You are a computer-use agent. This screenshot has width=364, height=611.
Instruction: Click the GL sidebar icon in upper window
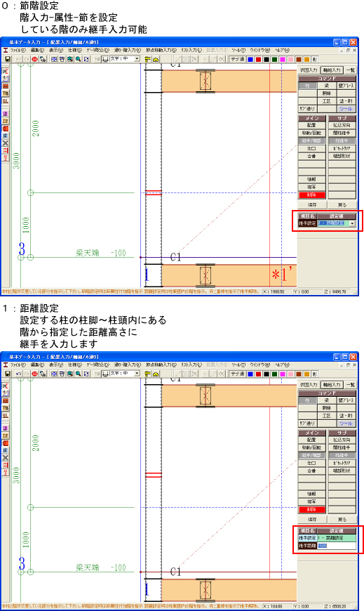point(6,101)
